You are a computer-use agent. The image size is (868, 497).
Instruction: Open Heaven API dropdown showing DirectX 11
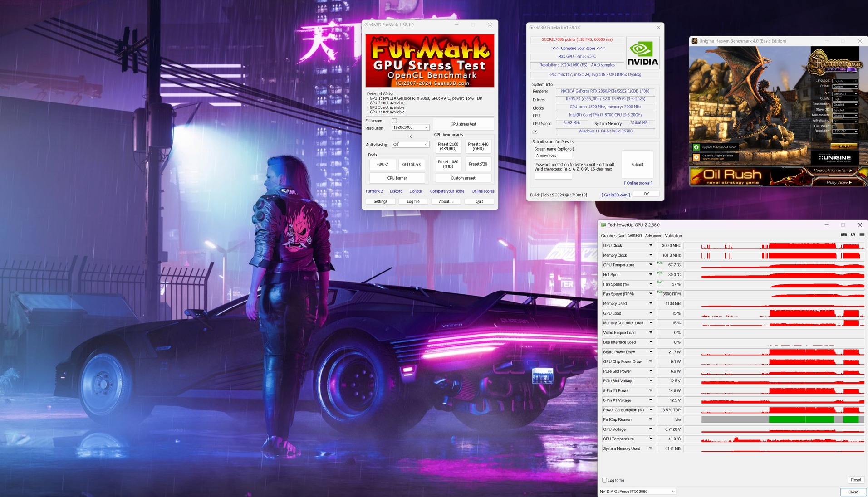845,93
